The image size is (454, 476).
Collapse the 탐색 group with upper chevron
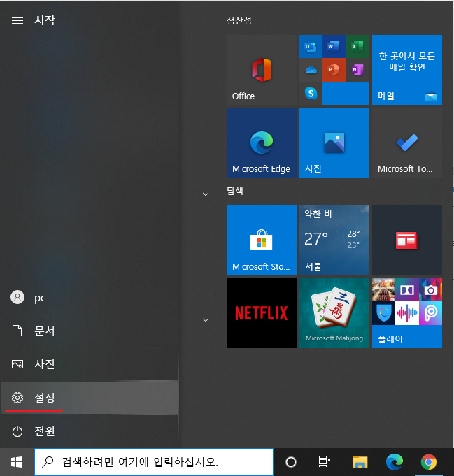tap(206, 194)
